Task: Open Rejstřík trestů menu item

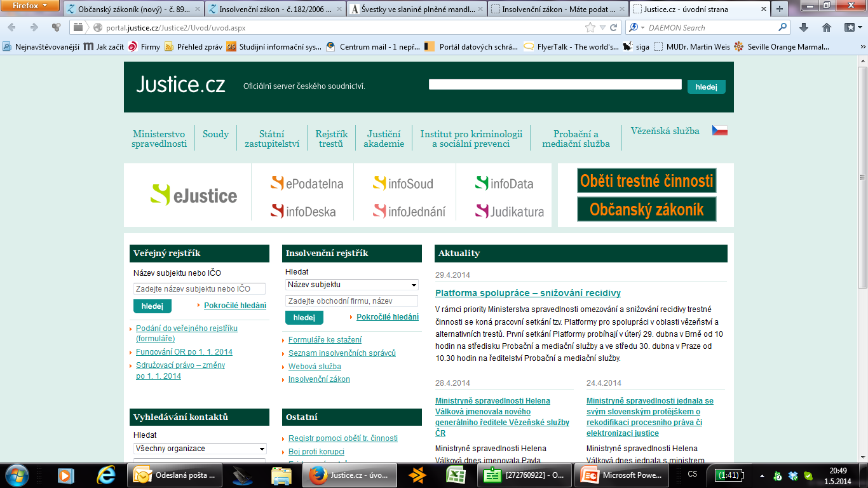Action: click(x=332, y=139)
